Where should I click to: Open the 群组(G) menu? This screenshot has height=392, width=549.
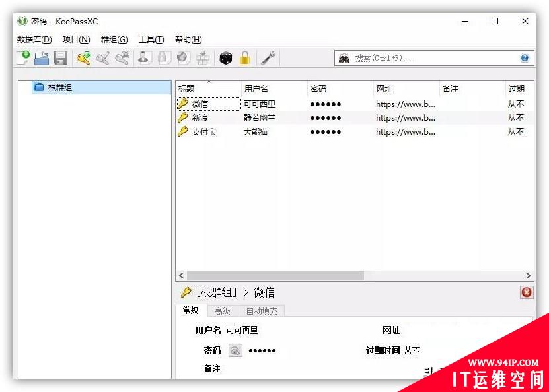click(x=114, y=40)
